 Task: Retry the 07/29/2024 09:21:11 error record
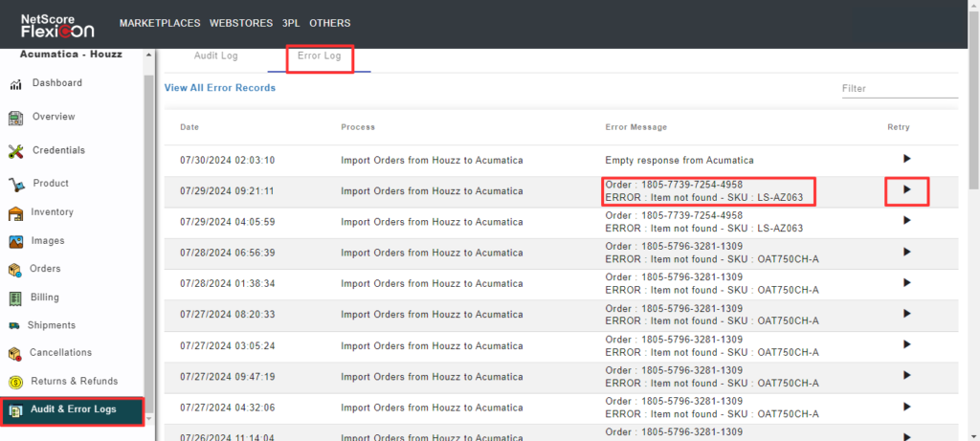(x=906, y=190)
